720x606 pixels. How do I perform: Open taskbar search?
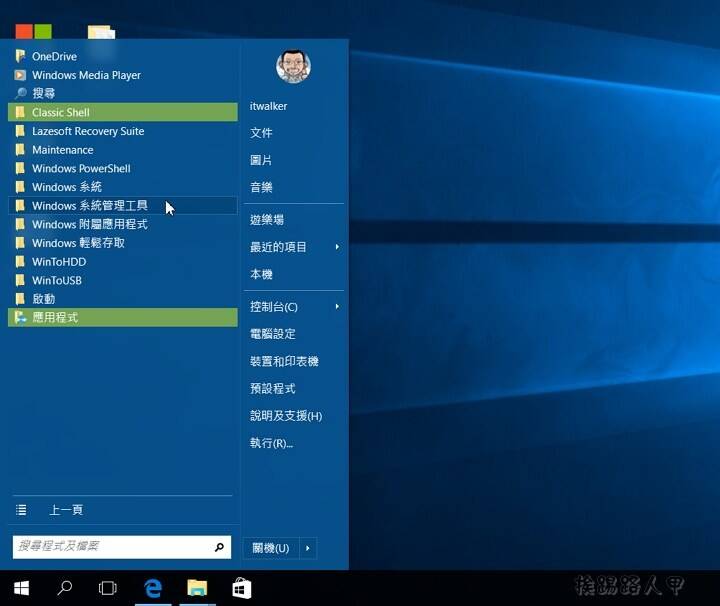point(65,588)
